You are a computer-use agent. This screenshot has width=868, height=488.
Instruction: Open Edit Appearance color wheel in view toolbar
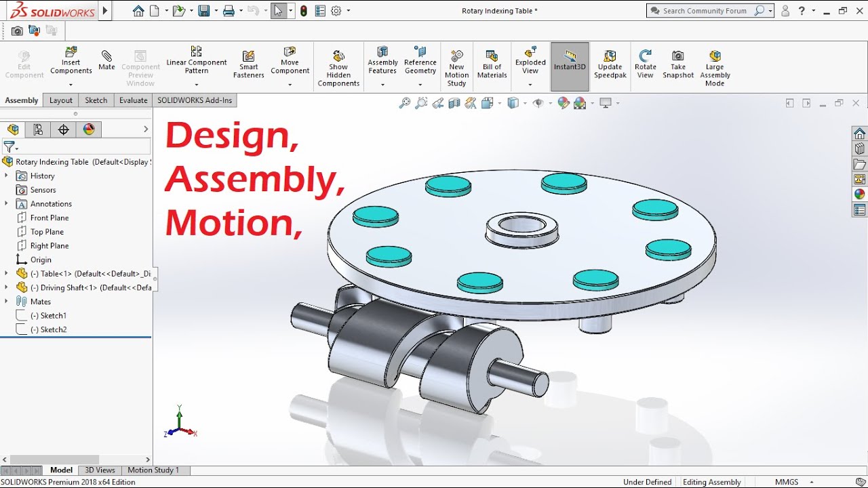coord(563,103)
